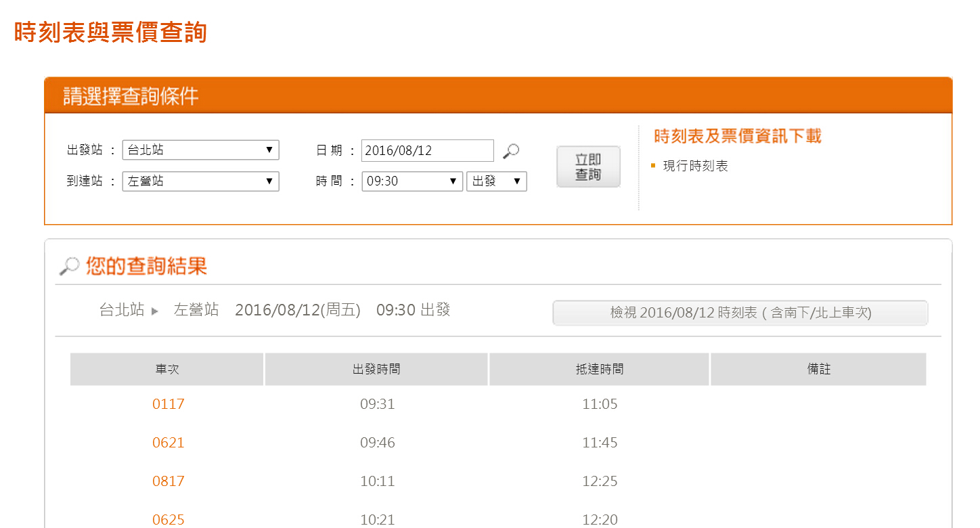
Task: Open train number 0621 link
Action: (169, 443)
